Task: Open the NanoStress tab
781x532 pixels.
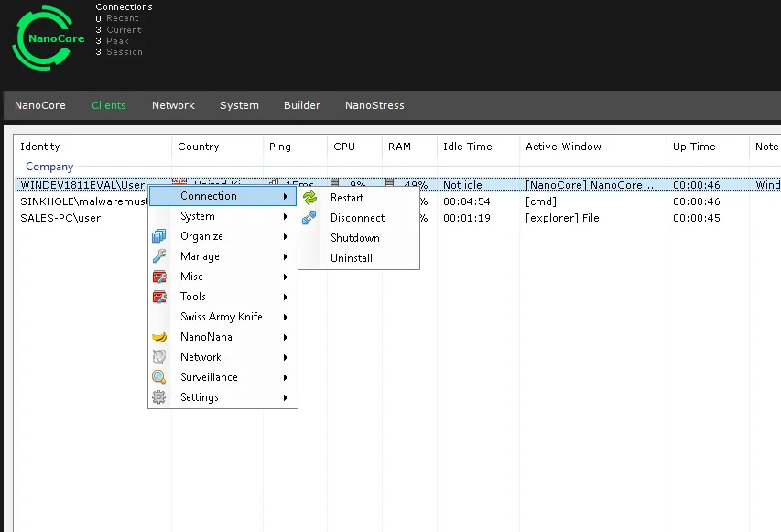Action: tap(374, 105)
